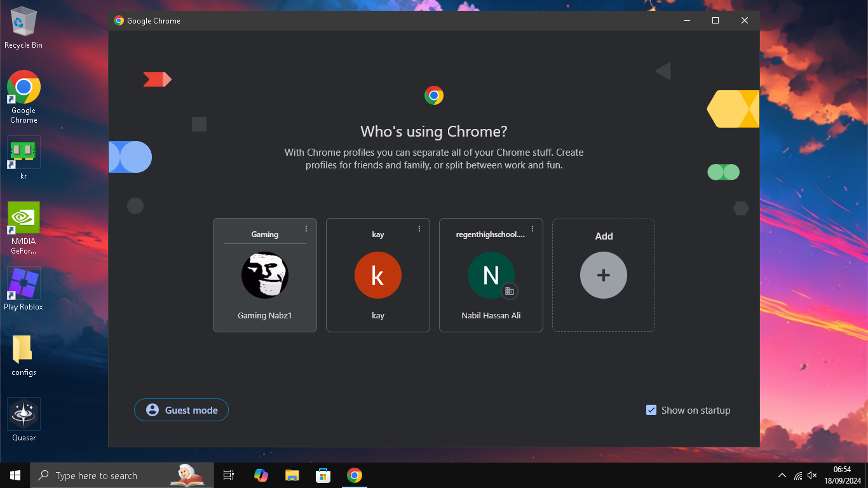This screenshot has width=868, height=488.
Task: Click the 'Show on startup' label text
Action: [696, 410]
